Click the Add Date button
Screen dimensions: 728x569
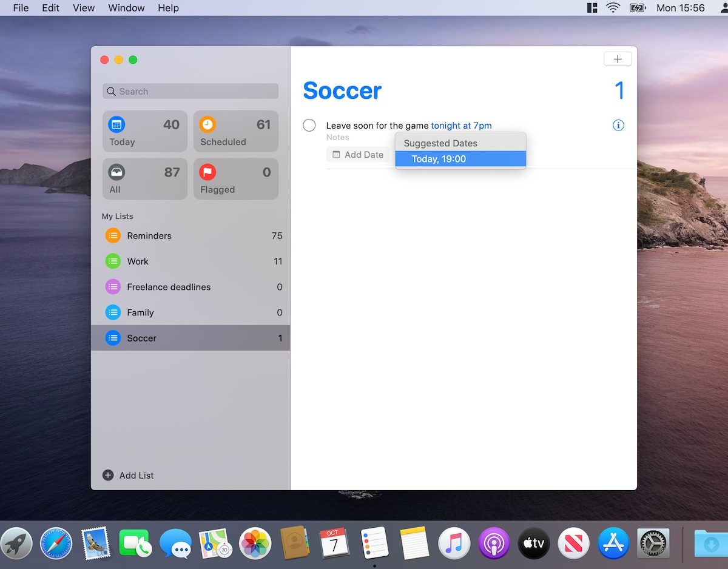pyautogui.click(x=358, y=155)
